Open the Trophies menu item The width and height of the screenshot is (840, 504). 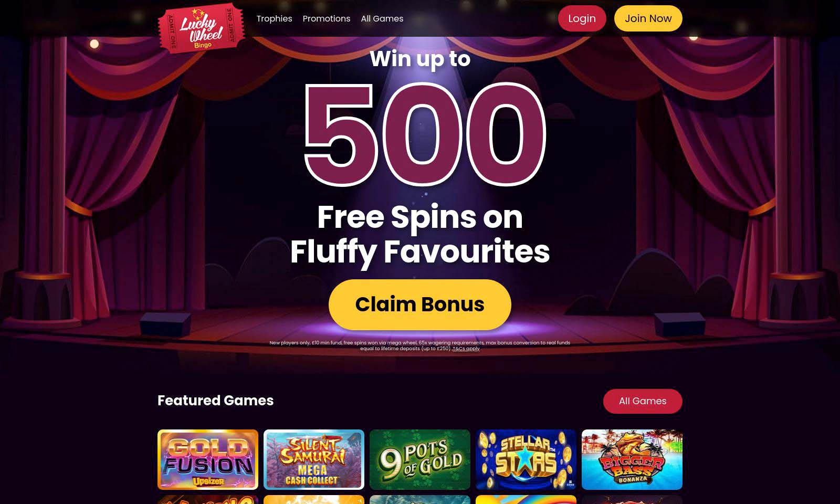(274, 18)
